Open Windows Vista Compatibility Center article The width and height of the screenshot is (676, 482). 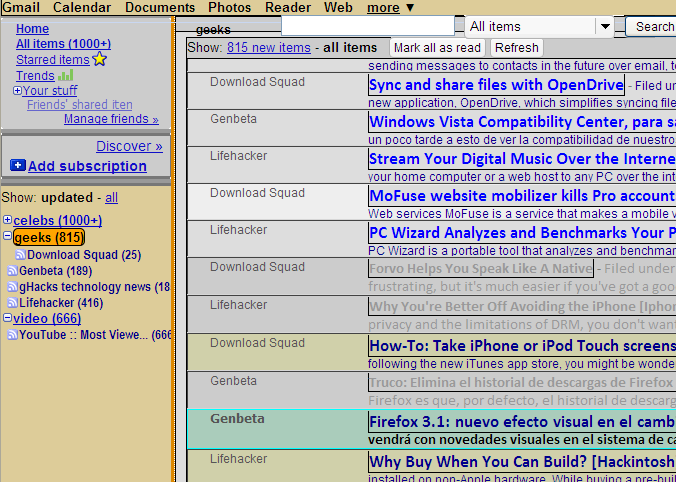tap(522, 122)
